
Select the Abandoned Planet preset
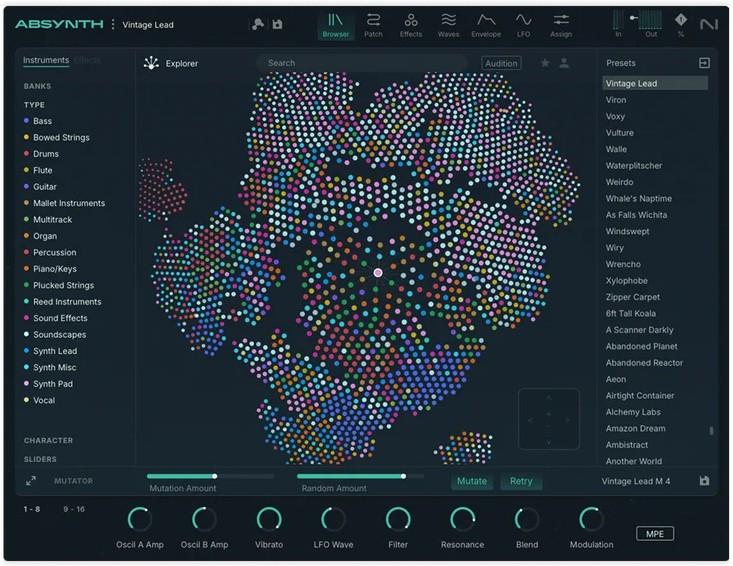coord(641,346)
